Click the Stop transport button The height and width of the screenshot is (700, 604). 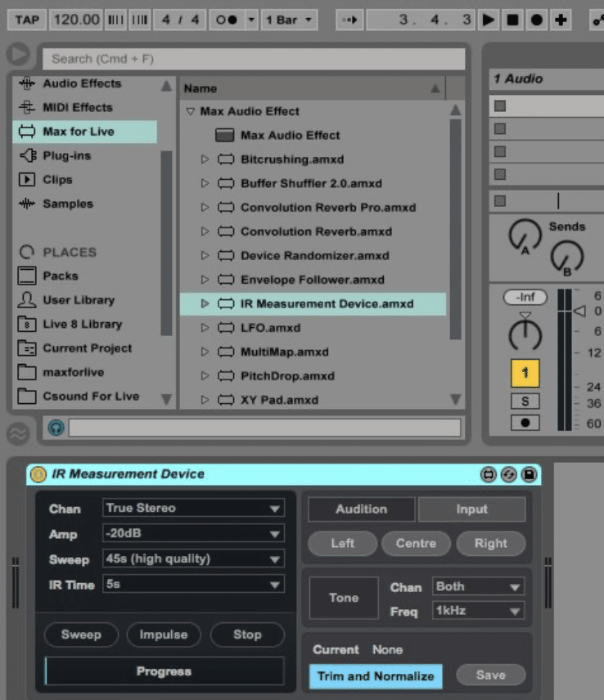(x=512, y=20)
